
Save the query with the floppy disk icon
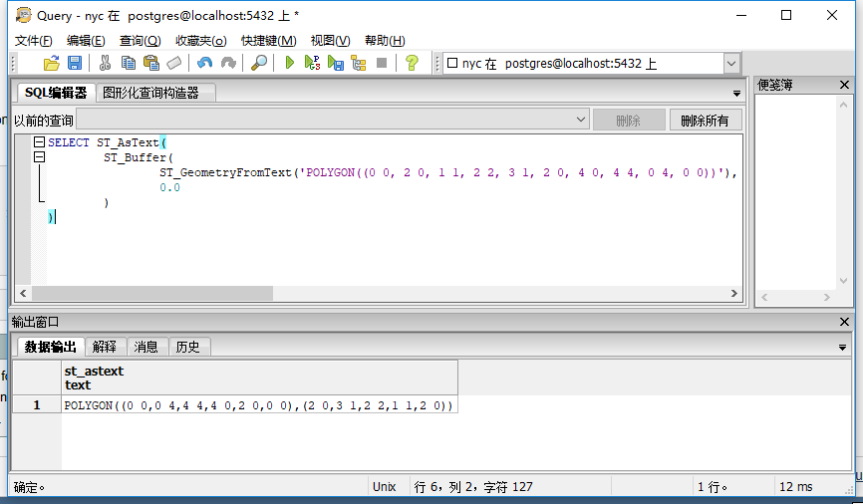[75, 64]
